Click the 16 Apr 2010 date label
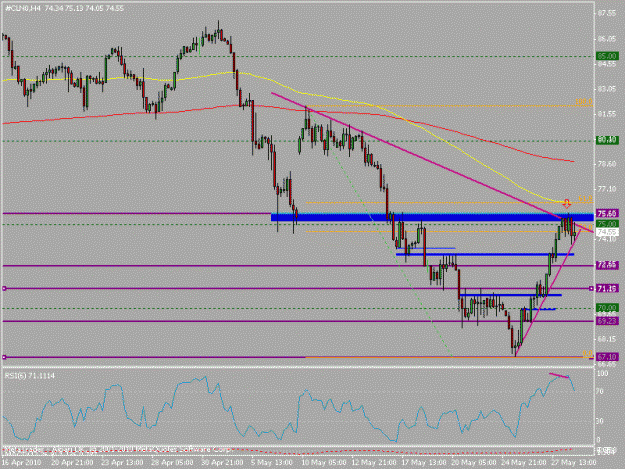 pyautogui.click(x=22, y=463)
